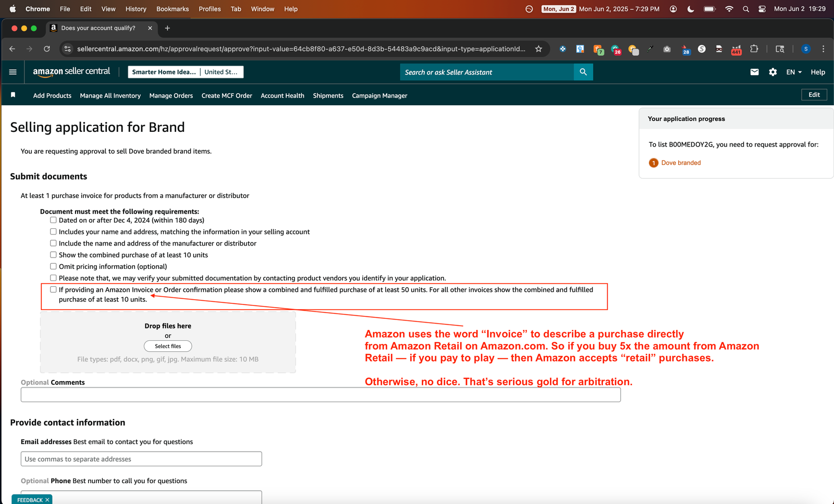
Task: Click the Edit button for favorites bar
Action: click(x=814, y=94)
